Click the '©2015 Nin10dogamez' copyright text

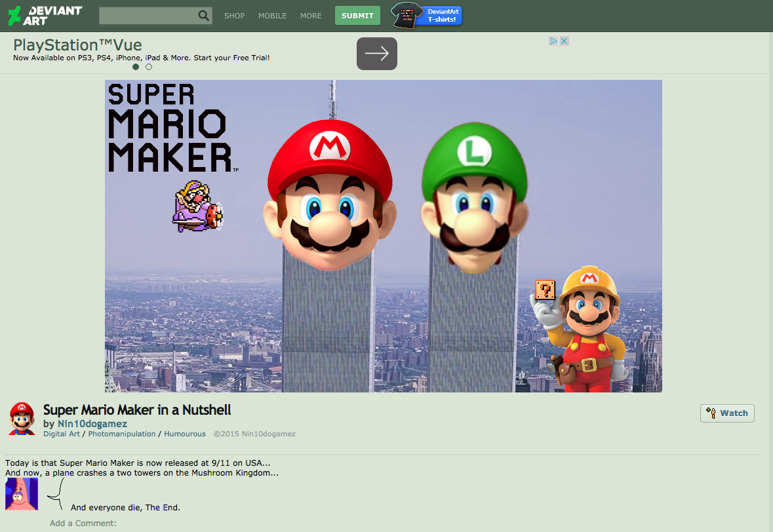(254, 434)
